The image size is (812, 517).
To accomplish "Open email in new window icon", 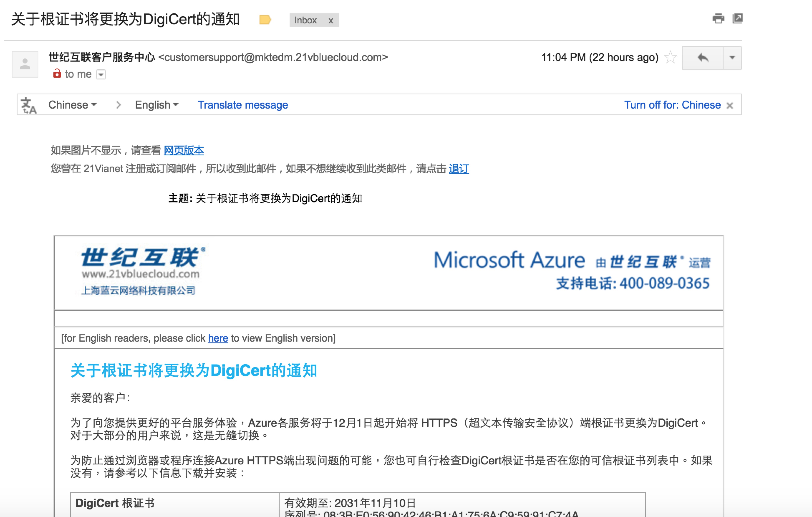I will 738,18.
